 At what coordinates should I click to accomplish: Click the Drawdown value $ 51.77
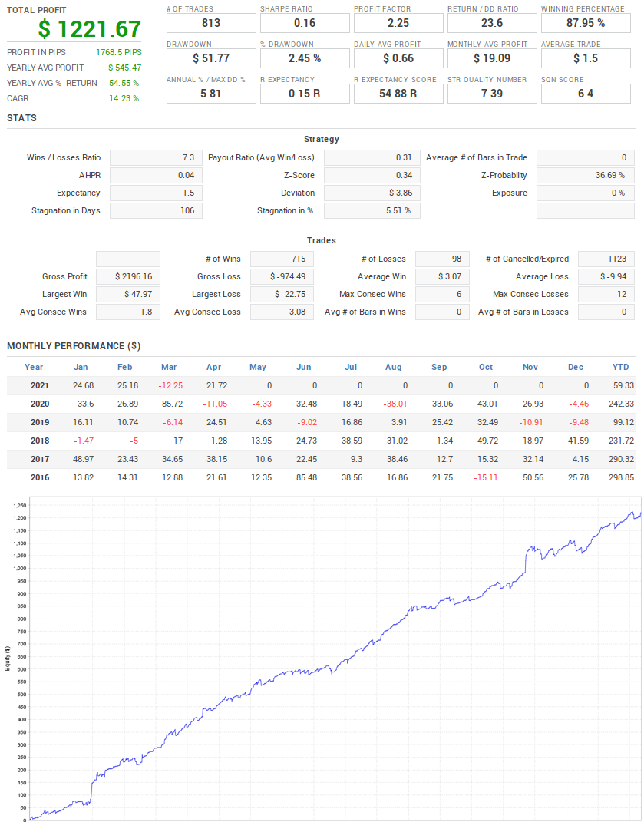(x=211, y=58)
